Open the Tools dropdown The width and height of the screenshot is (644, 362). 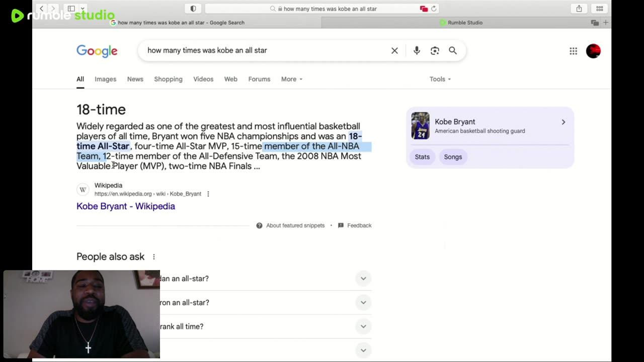tap(440, 79)
